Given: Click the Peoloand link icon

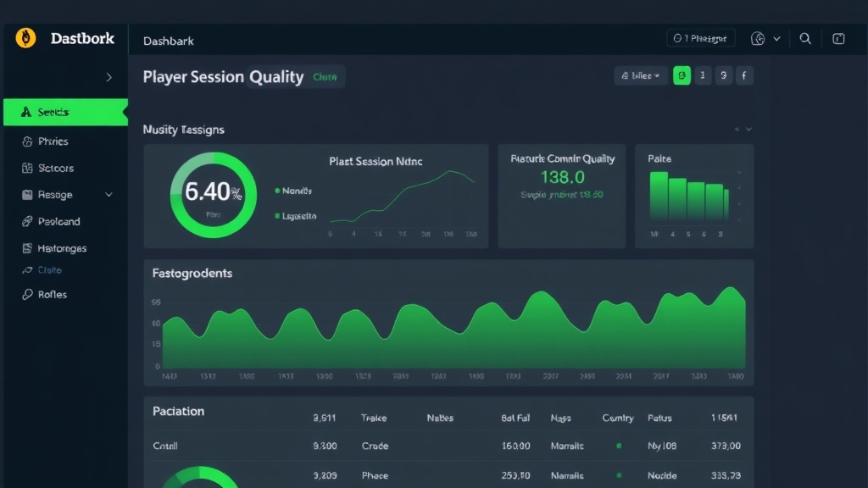Looking at the screenshot, I should [27, 222].
